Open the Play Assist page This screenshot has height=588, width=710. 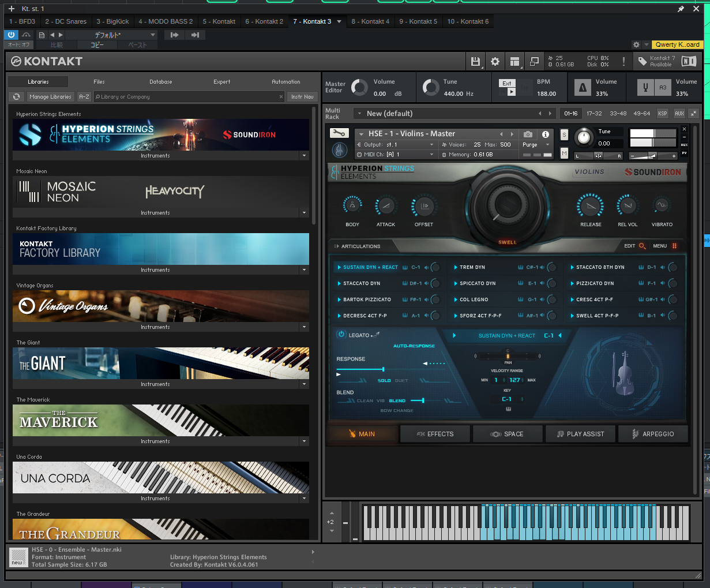click(x=580, y=434)
